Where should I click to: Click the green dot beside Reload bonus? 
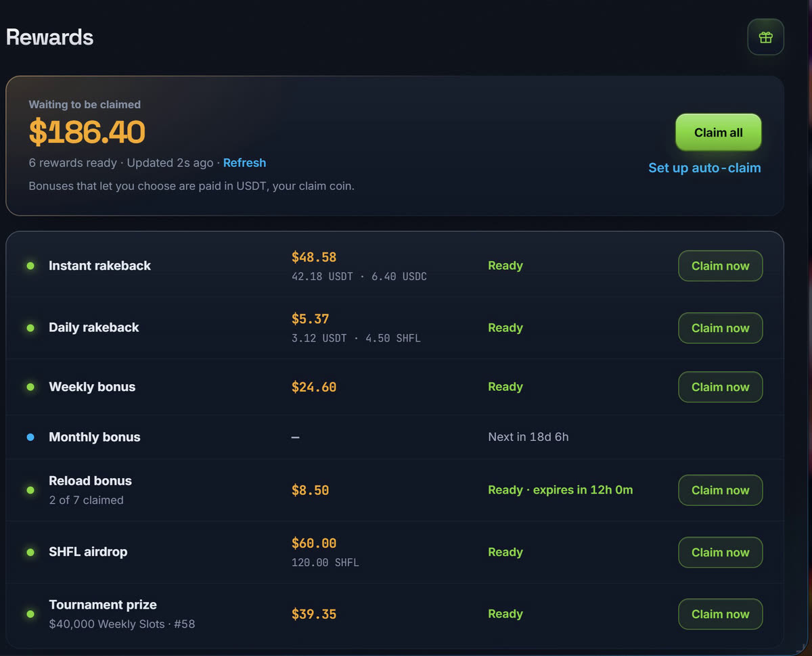coord(30,490)
